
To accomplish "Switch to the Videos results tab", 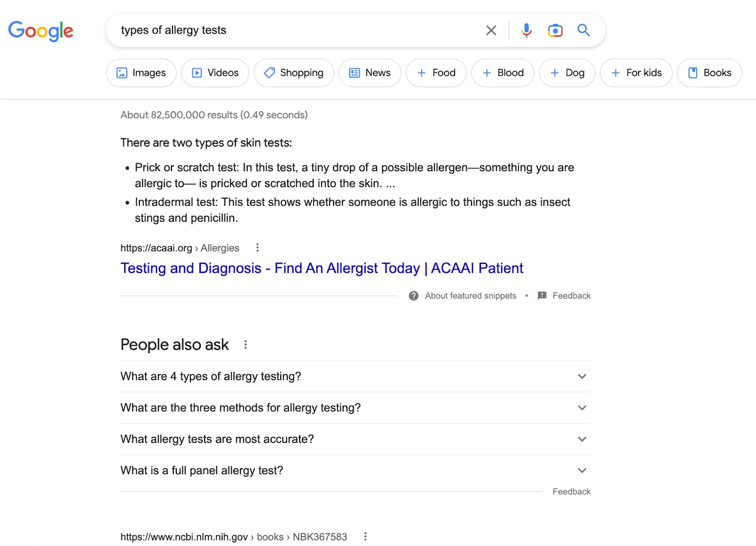I will pyautogui.click(x=215, y=73).
